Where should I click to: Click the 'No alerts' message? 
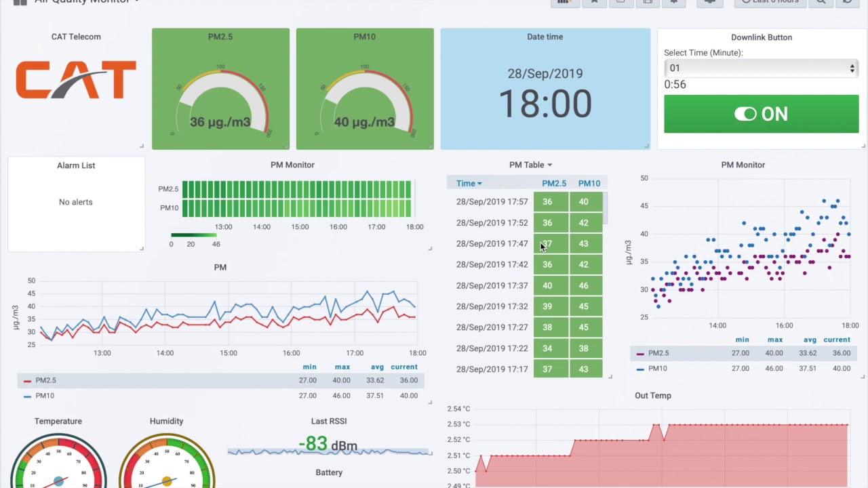coord(75,202)
